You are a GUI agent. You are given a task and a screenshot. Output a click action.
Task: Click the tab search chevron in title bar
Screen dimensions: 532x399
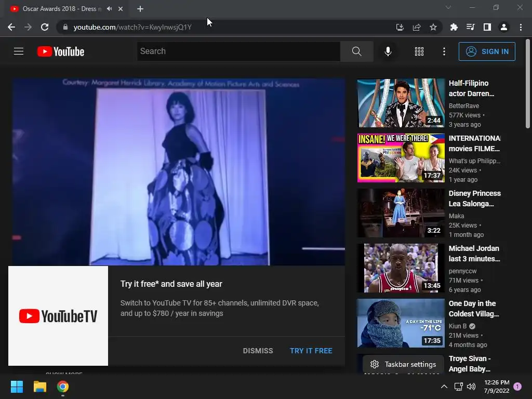448,7
